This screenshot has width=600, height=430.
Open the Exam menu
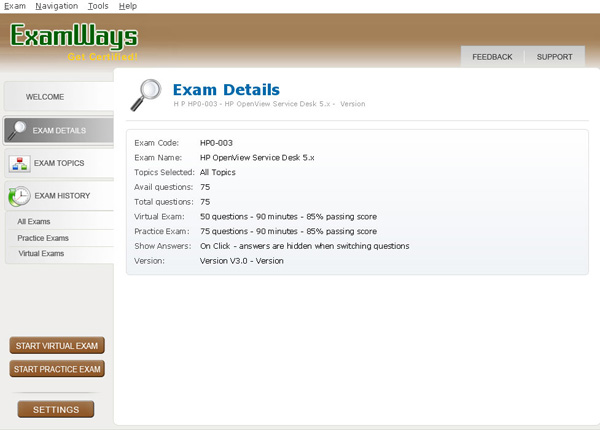pos(15,6)
